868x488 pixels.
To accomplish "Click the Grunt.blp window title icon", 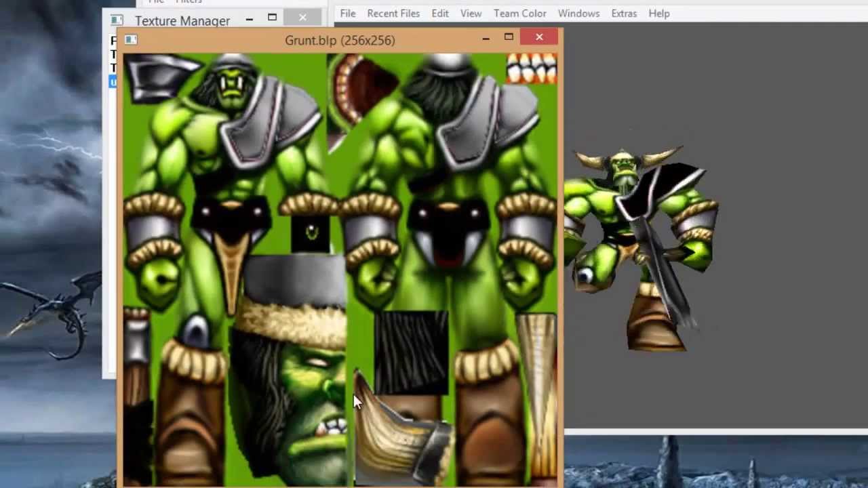I will click(x=131, y=40).
